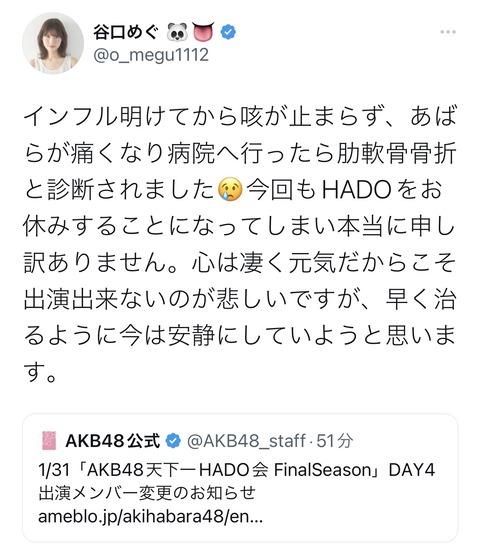480x552 pixels.
Task: Click the tongue emoji next to the panda
Action: click(x=203, y=32)
